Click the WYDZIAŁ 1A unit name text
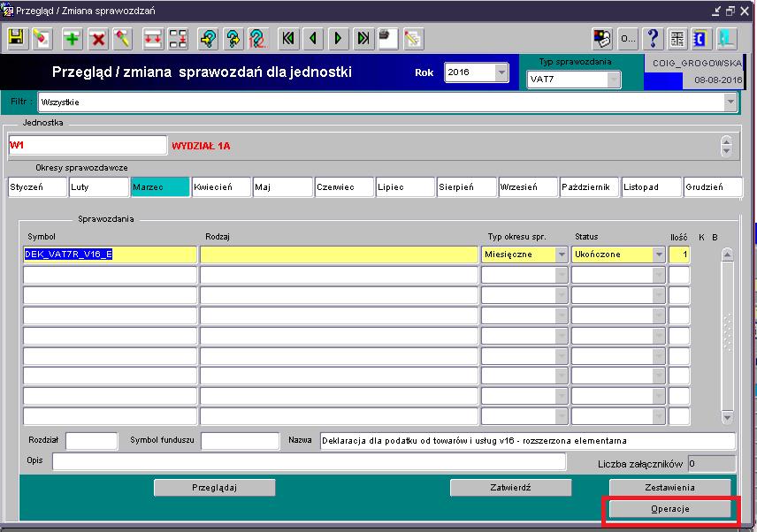Image resolution: width=757 pixels, height=532 pixels. [x=201, y=146]
